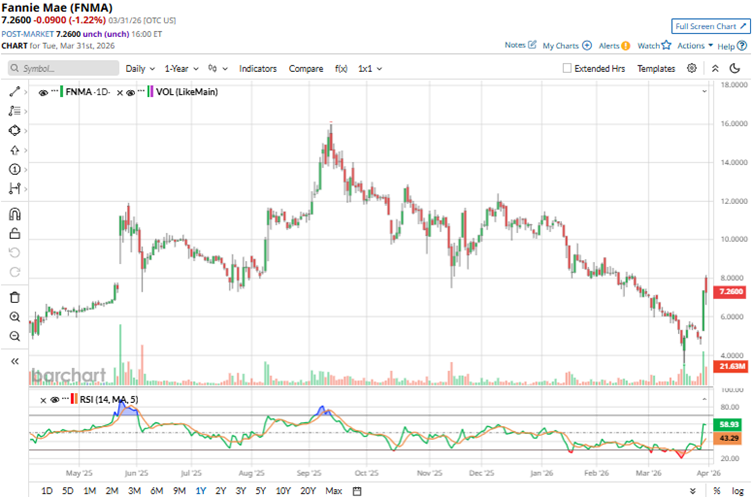Open the 1x1 layout dropdown

click(370, 69)
